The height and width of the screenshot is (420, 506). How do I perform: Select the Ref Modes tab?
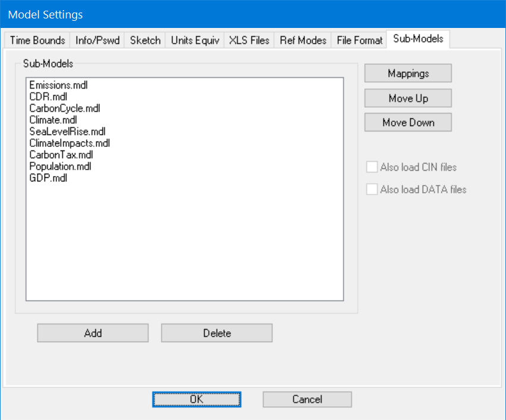pyautogui.click(x=303, y=40)
